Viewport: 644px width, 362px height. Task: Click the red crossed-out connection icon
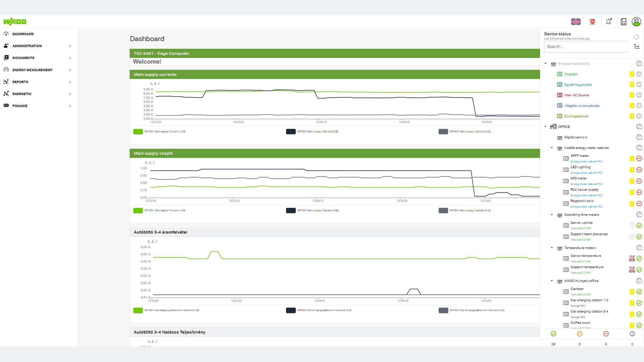592,22
